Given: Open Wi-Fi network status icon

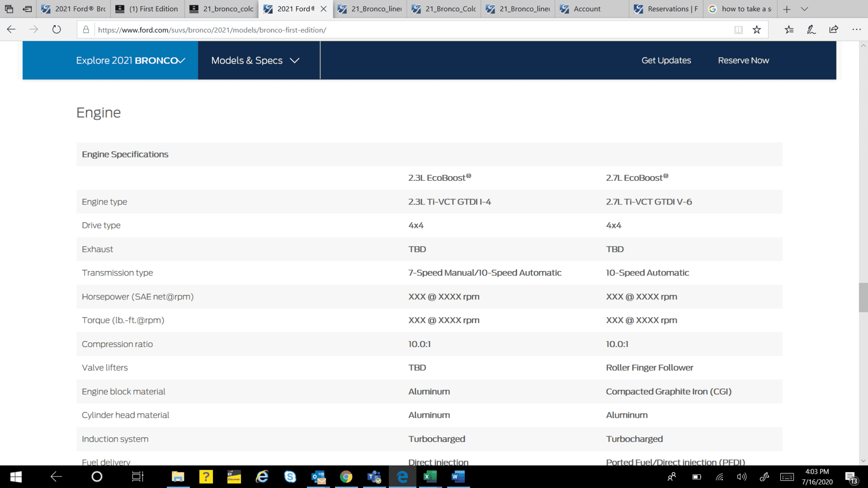Looking at the screenshot, I should point(720,477).
